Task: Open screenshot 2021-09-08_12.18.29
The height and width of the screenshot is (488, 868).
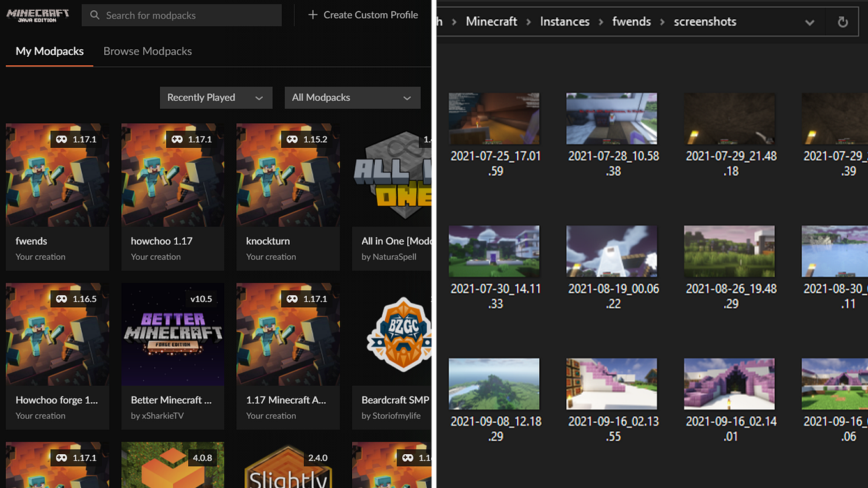Action: point(494,383)
